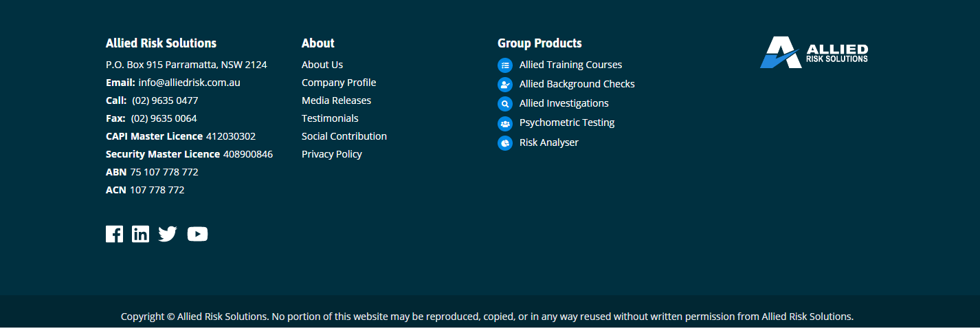Select the Allied Investigations text link
This screenshot has height=331, width=980.
pos(564,103)
